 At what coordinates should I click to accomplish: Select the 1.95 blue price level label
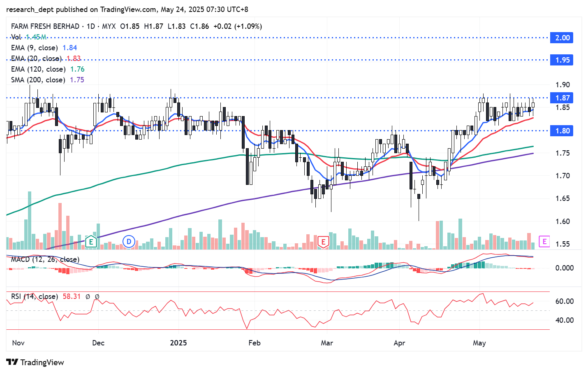point(563,60)
